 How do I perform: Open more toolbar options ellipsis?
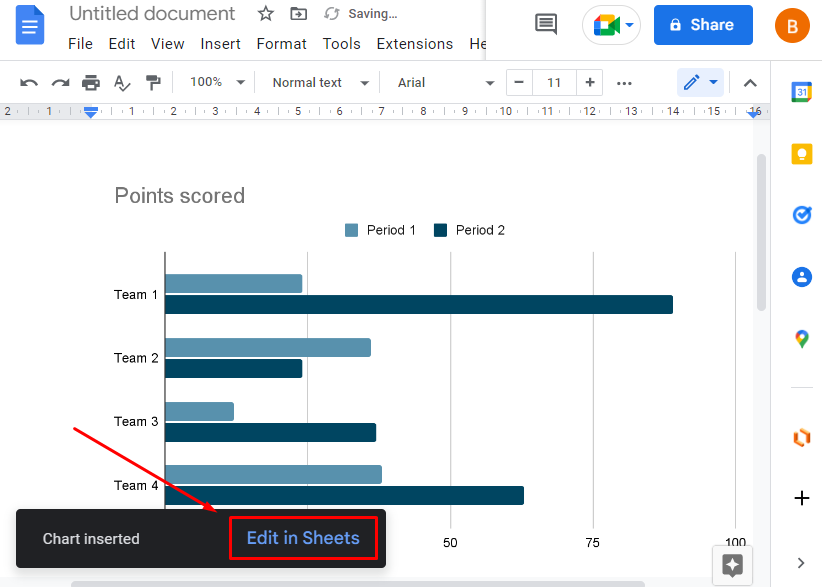click(x=624, y=83)
